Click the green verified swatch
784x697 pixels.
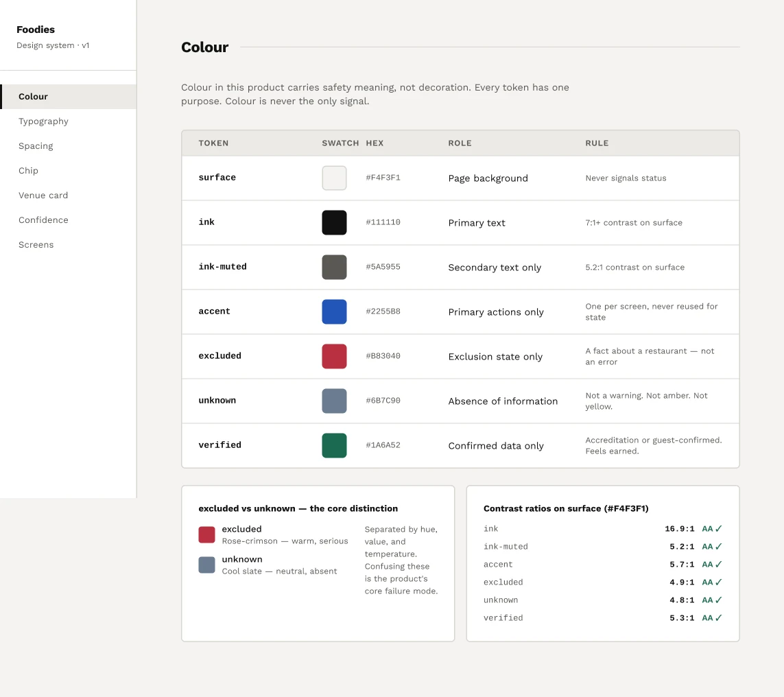[334, 445]
